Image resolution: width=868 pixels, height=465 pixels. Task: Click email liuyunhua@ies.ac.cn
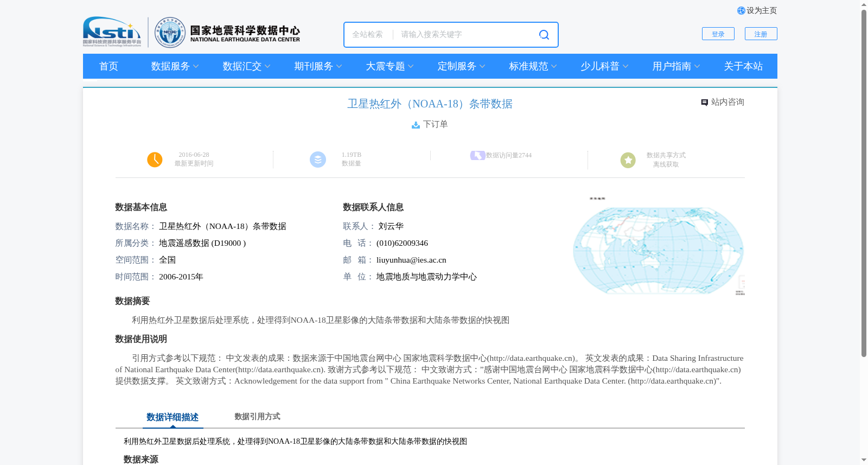pos(411,260)
